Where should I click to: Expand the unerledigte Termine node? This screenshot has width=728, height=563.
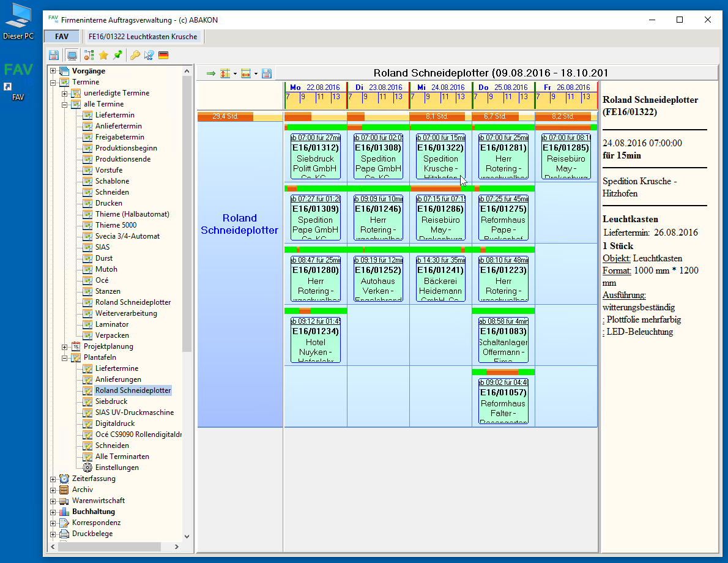click(x=64, y=94)
